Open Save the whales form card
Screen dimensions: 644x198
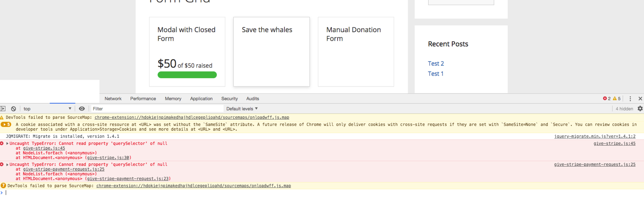(x=271, y=52)
